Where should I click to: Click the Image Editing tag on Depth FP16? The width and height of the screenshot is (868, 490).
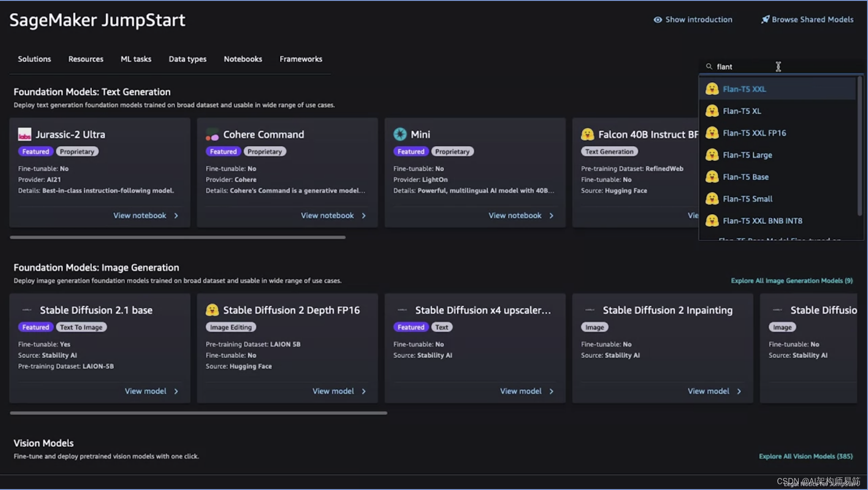[231, 327]
